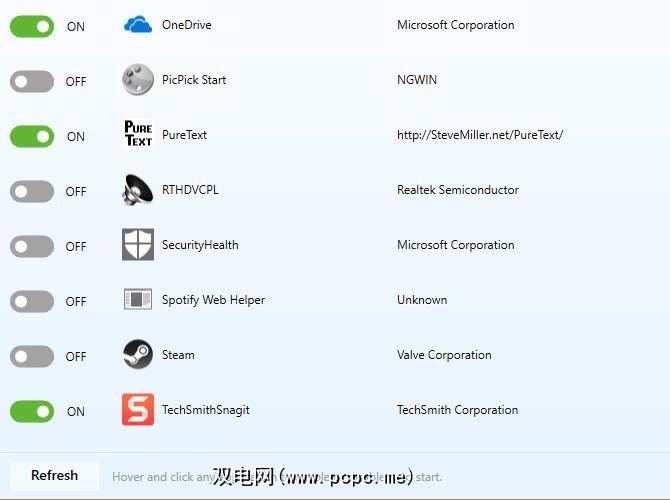Enable Spotify Web Helper toggle
This screenshot has height=500, width=670.
click(32, 301)
